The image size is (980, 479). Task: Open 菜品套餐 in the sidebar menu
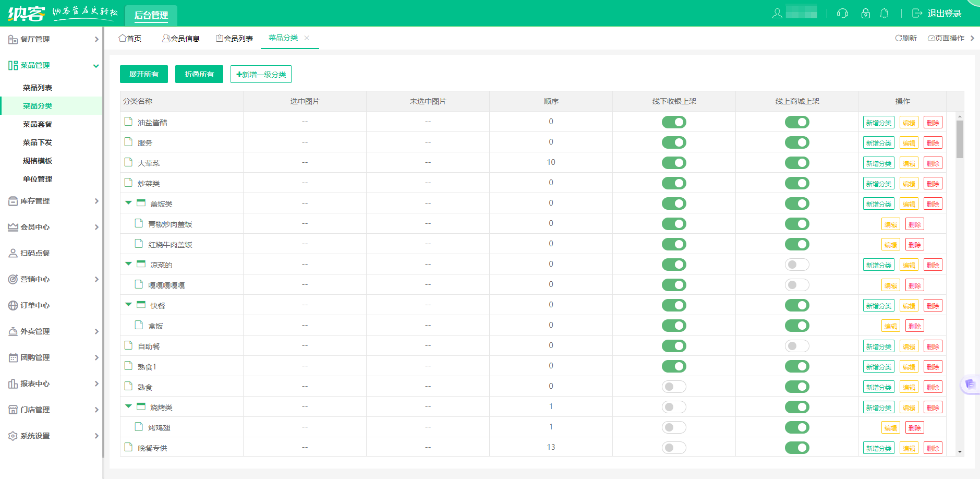38,124
